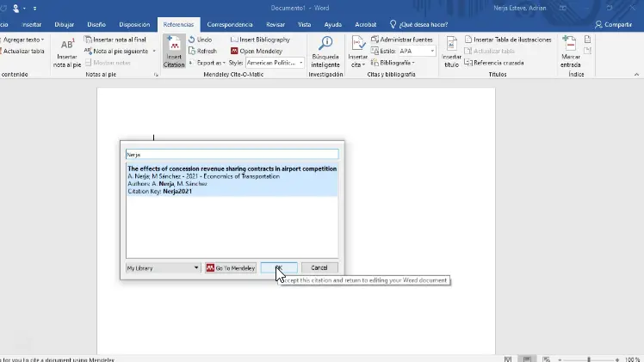
Task: Open the Revisar tab
Action: 276,25
